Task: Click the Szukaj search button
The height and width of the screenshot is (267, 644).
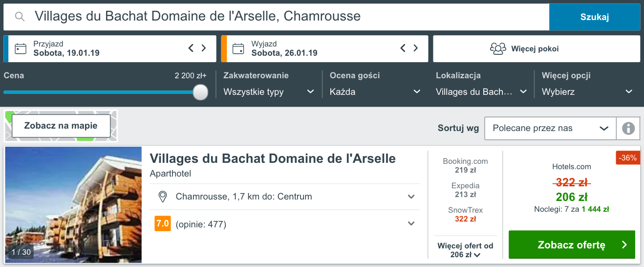Action: coord(594,17)
